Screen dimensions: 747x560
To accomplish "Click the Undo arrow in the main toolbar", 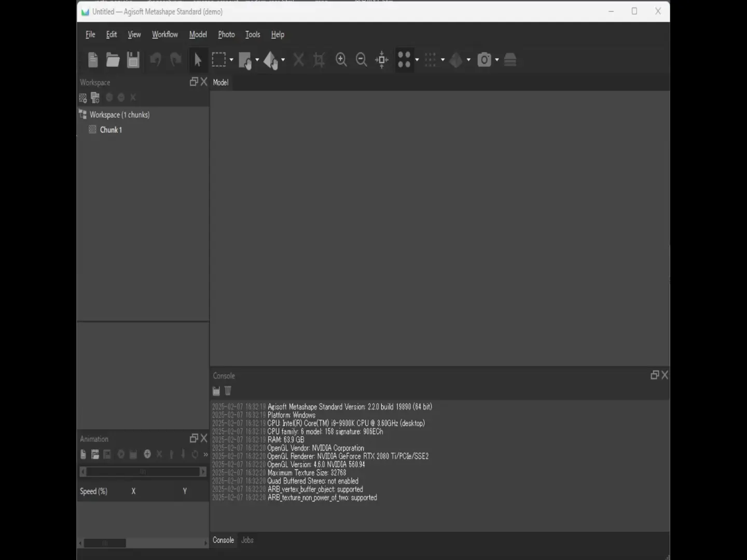I will (155, 60).
